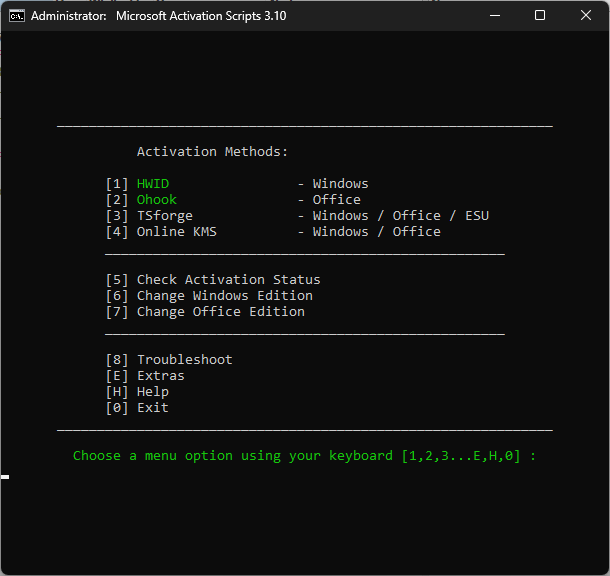Click the Online KMS menu entry
Screen dimensions: 610x576
pos(177,232)
